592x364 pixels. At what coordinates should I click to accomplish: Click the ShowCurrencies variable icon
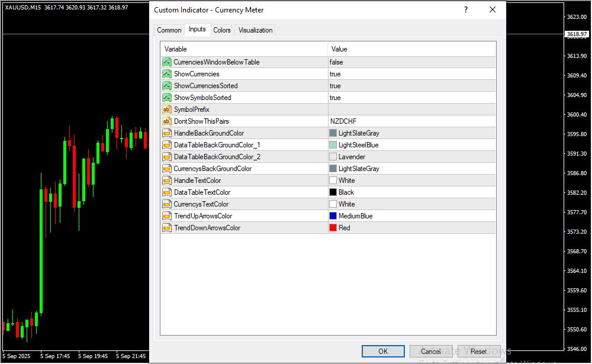[x=166, y=74]
